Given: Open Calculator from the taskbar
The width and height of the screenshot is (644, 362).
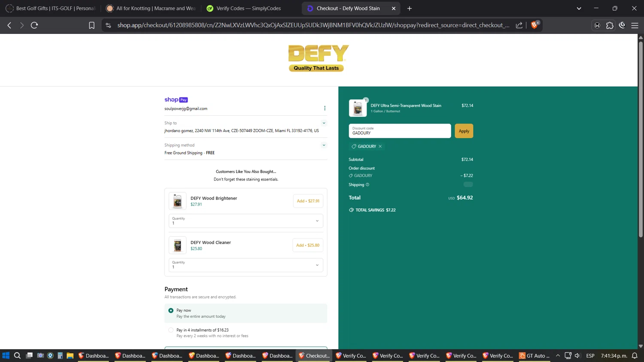Looking at the screenshot, I should 60,356.
